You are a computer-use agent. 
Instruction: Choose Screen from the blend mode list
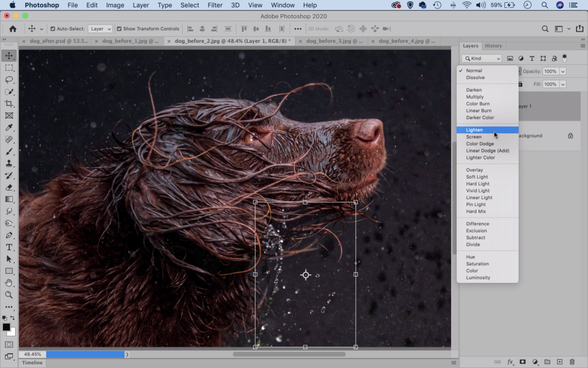tap(474, 136)
